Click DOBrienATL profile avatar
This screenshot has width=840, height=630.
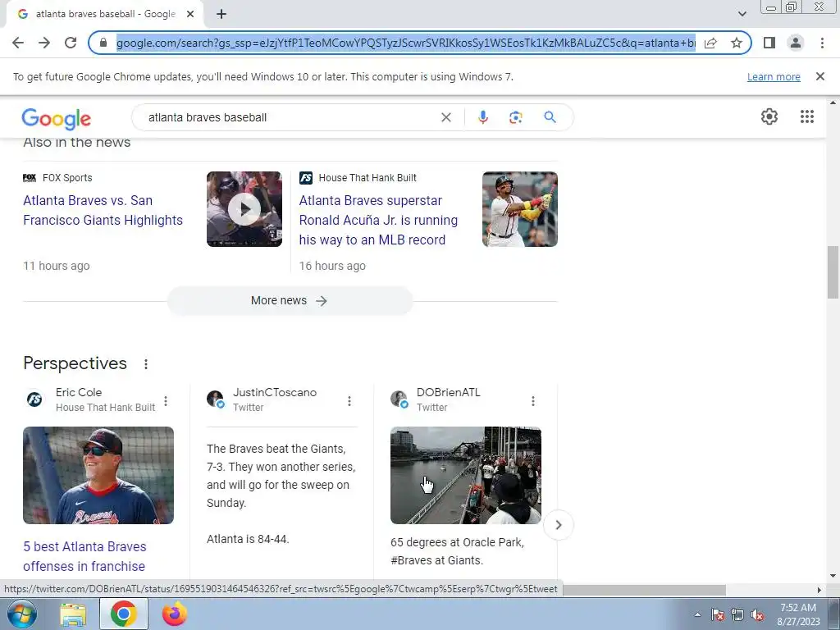[399, 399]
